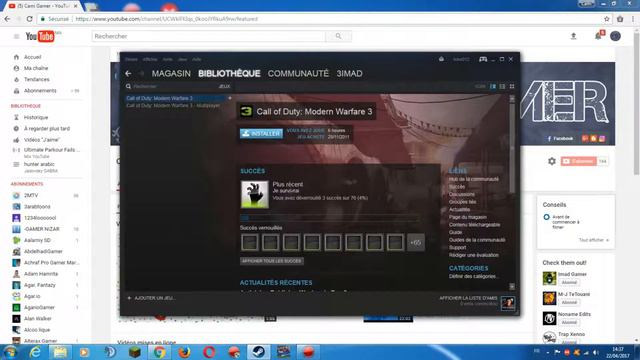
Task: Click the first locked achievement tile
Action: (249, 242)
